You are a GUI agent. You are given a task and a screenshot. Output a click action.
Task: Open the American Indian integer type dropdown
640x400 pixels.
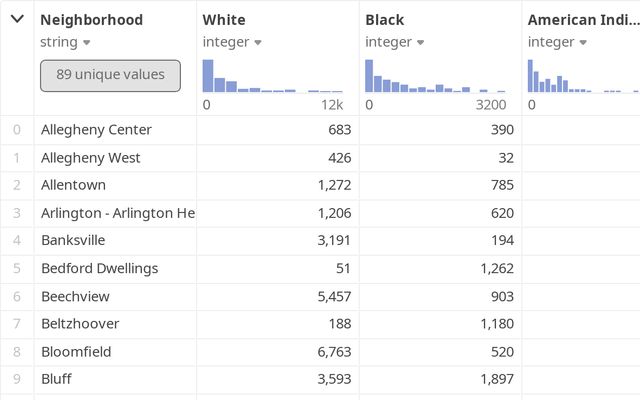(583, 42)
